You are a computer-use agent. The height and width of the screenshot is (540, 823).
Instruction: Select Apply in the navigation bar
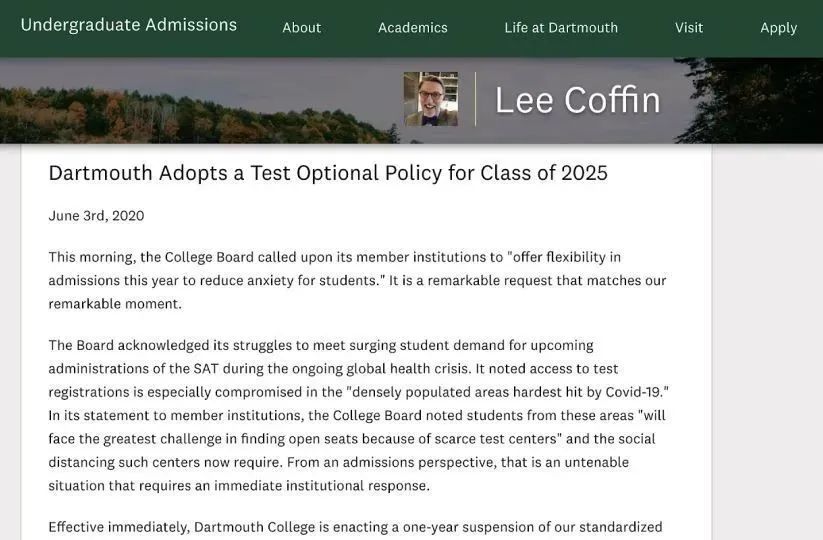pos(778,28)
